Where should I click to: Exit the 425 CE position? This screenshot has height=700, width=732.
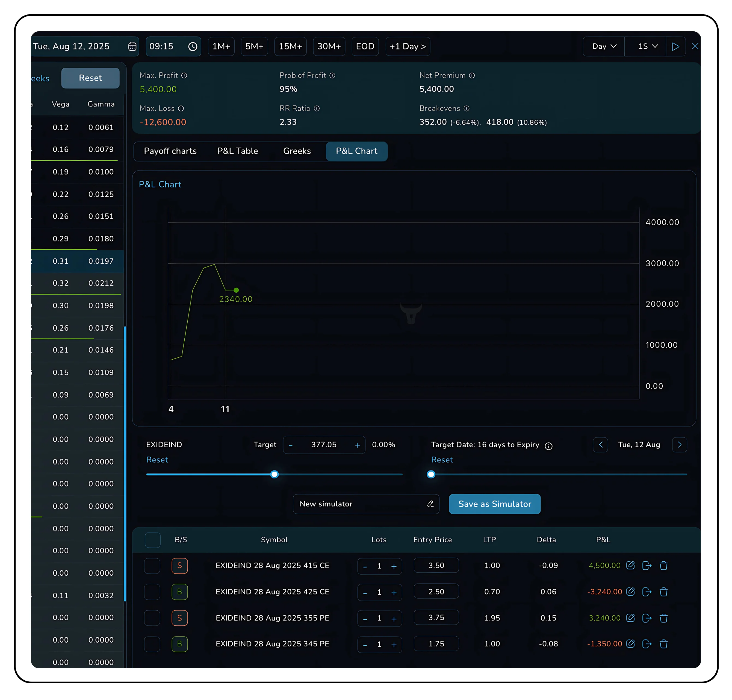pos(647,592)
